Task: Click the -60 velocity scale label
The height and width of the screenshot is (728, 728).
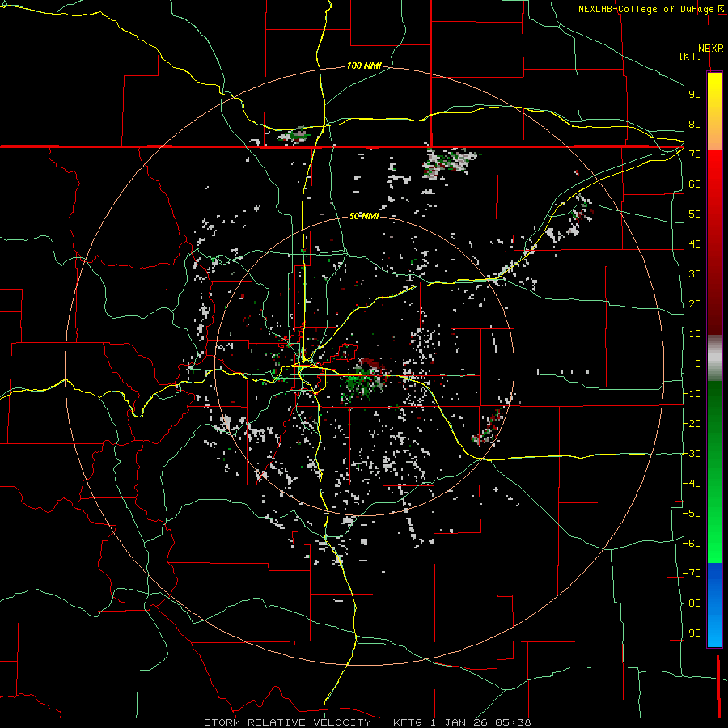Action: [x=692, y=544]
